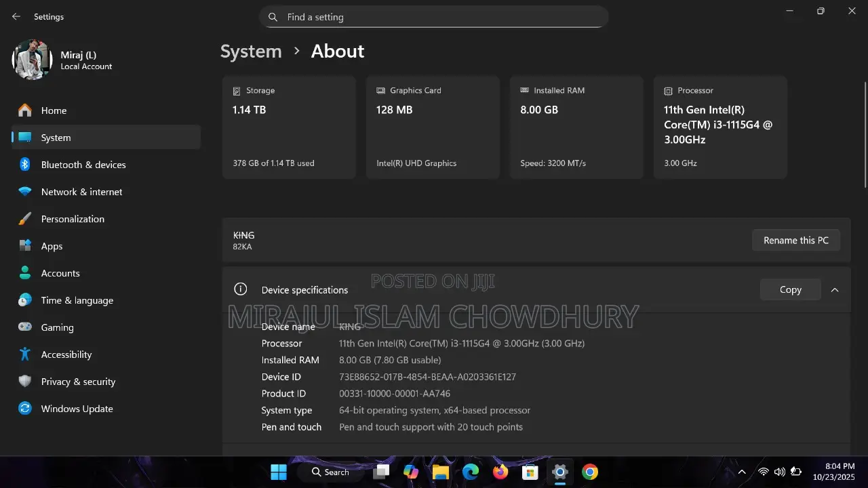Viewport: 868px width, 488px height.
Task: Click the back arrow in Settings
Action: (x=16, y=16)
